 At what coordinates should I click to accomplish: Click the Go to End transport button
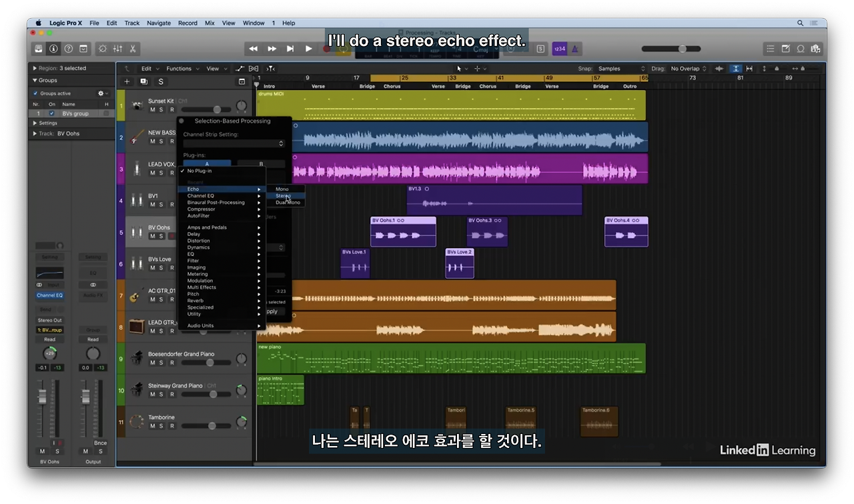point(290,49)
